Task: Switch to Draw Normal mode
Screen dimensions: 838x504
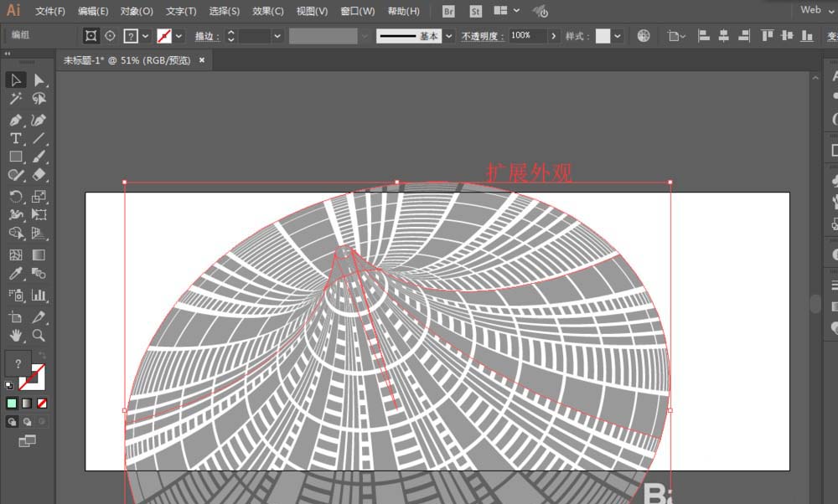Action: tap(11, 422)
